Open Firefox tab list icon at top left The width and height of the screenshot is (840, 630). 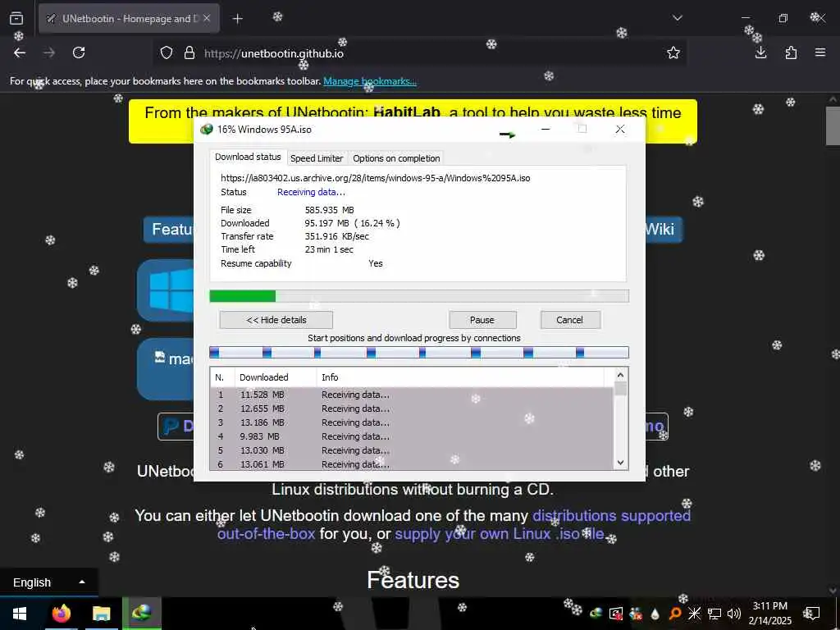click(16, 18)
